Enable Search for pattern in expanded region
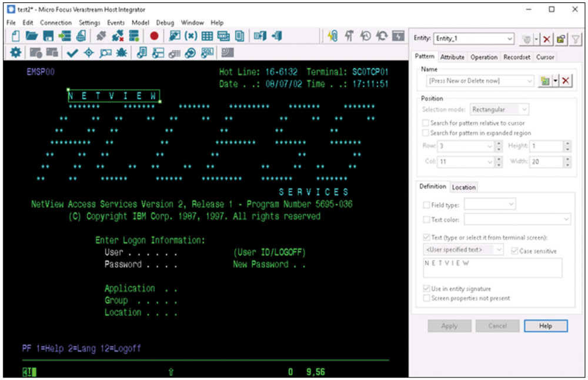 pos(426,133)
